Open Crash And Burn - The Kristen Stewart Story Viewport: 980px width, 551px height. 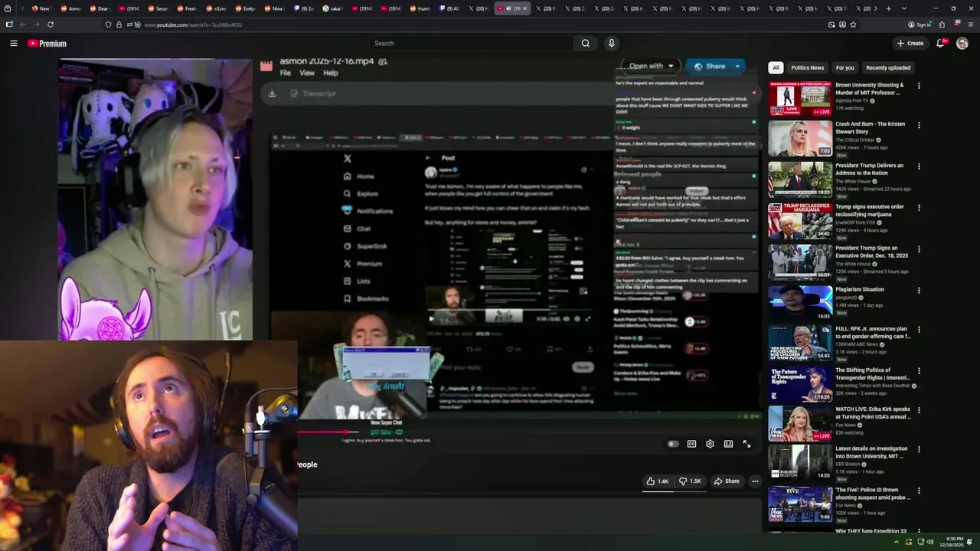tap(871, 128)
